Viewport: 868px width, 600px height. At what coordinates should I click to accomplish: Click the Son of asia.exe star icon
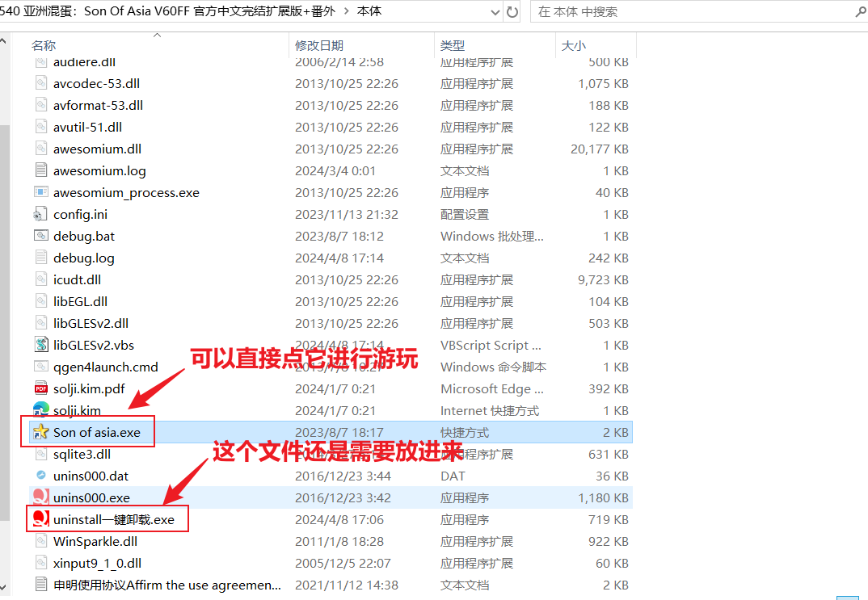tap(41, 432)
